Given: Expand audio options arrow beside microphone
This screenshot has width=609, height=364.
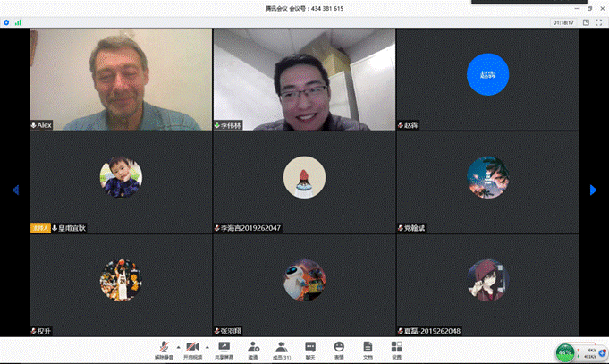Looking at the screenshot, I should [x=177, y=346].
